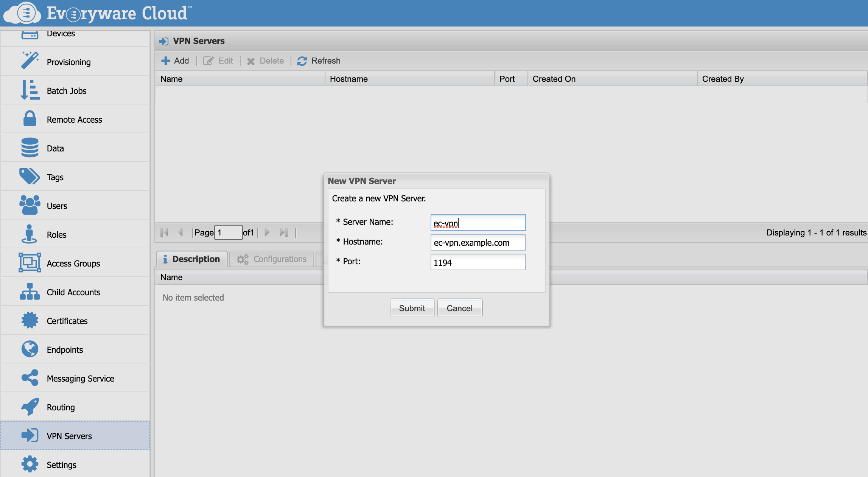This screenshot has width=868, height=477.
Task: Click the Child Accounts hierarchy icon
Action: click(x=30, y=291)
